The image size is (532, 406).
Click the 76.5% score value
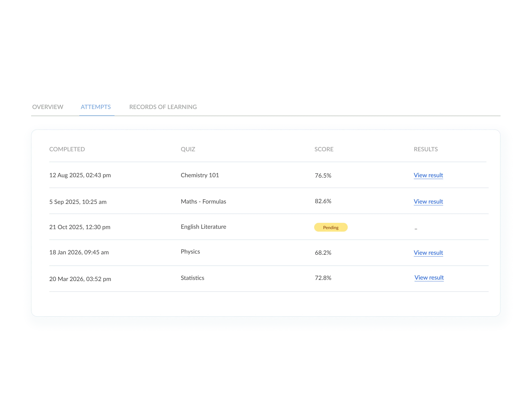323,175
